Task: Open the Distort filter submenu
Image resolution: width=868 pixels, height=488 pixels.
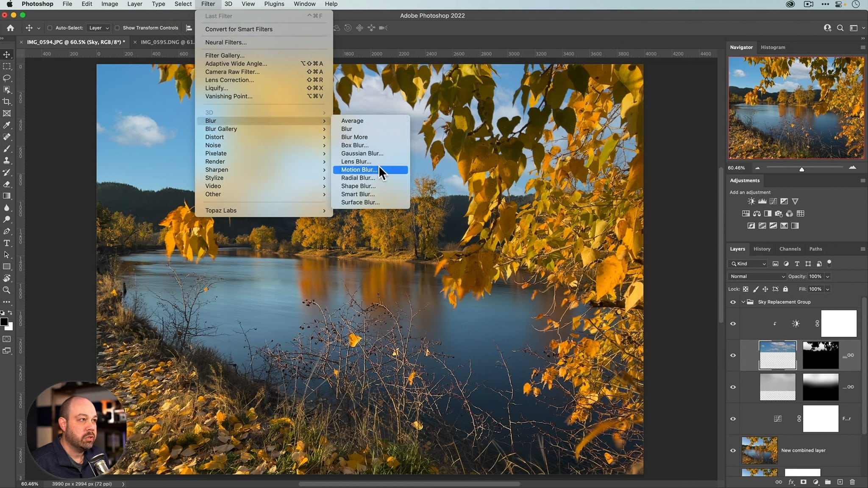Action: (214, 137)
